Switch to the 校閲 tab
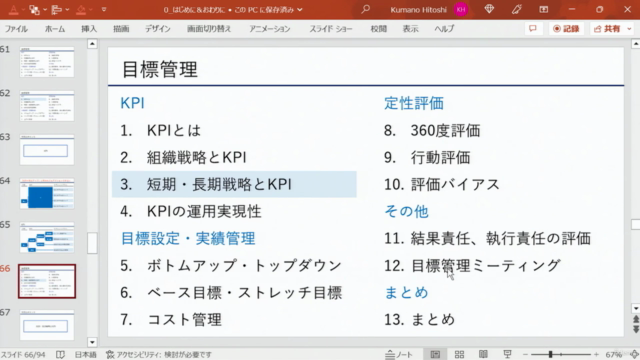The image size is (640, 360). (378, 29)
